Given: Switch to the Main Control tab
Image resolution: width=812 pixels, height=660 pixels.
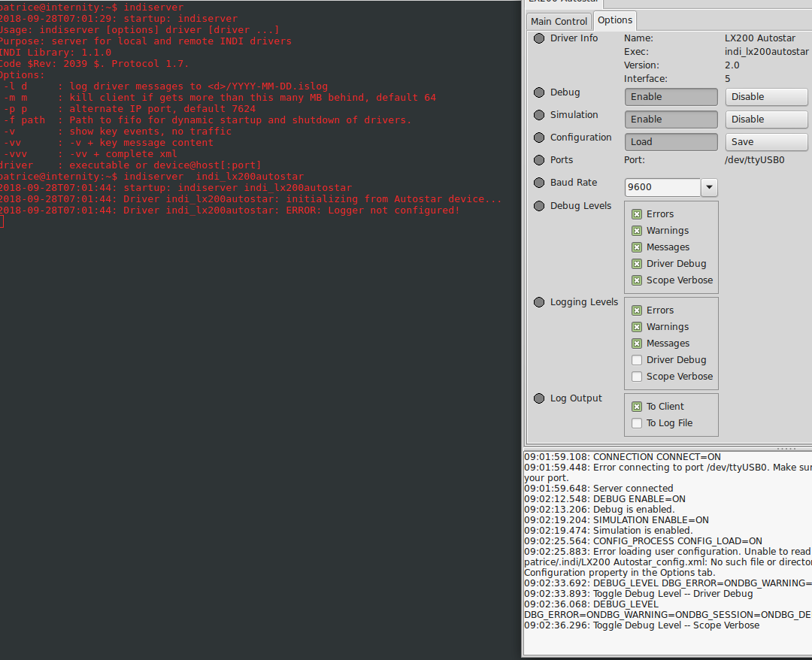Looking at the screenshot, I should click(559, 21).
